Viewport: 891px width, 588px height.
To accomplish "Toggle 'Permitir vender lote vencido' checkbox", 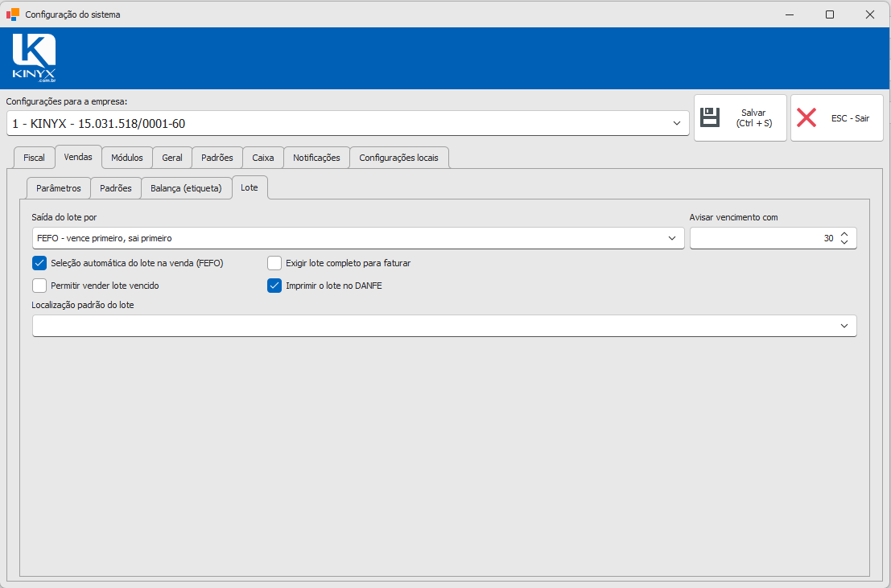I will 39,286.
